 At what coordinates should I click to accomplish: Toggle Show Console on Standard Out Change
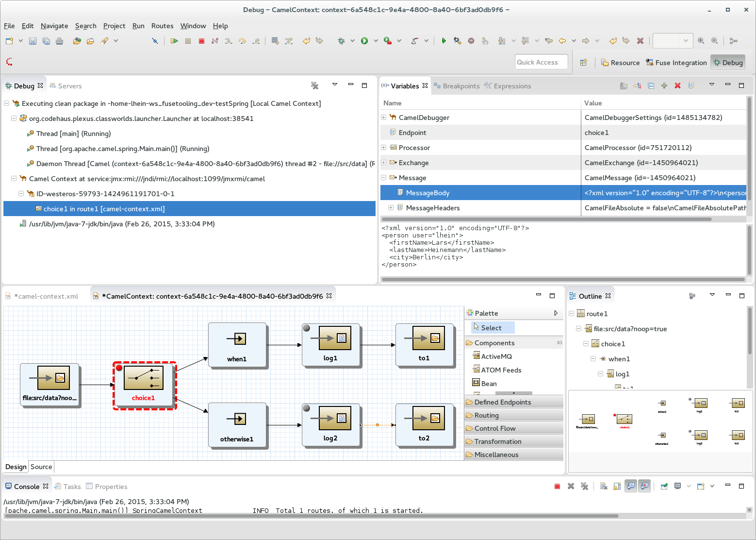point(631,486)
